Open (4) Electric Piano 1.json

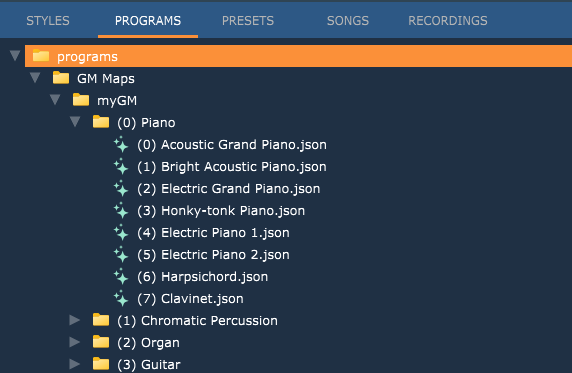click(x=213, y=233)
